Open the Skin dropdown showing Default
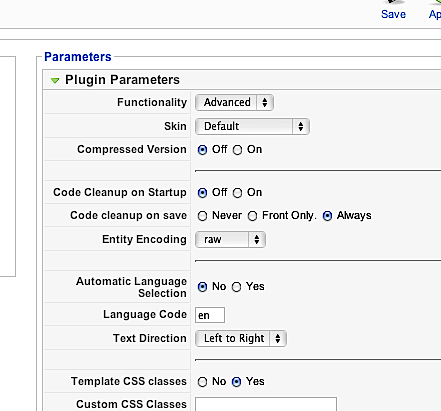This screenshot has height=411, width=441. pos(252,126)
